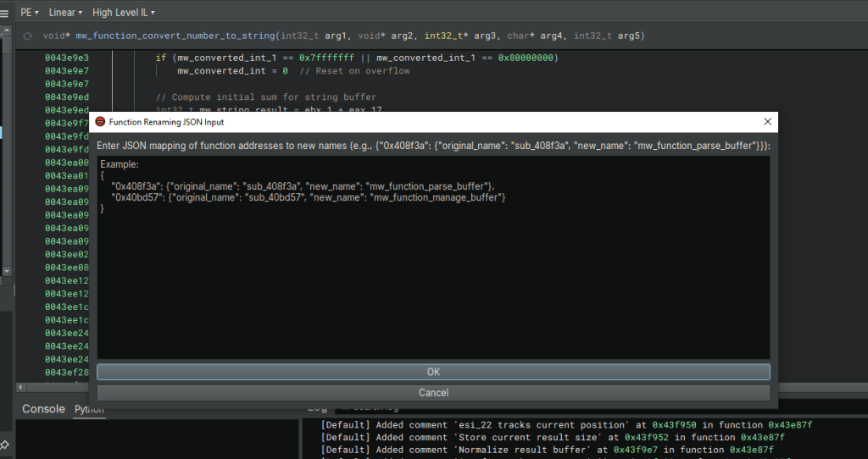Select address 0043e9e3 in the listing
The image size is (868, 459).
(67, 58)
